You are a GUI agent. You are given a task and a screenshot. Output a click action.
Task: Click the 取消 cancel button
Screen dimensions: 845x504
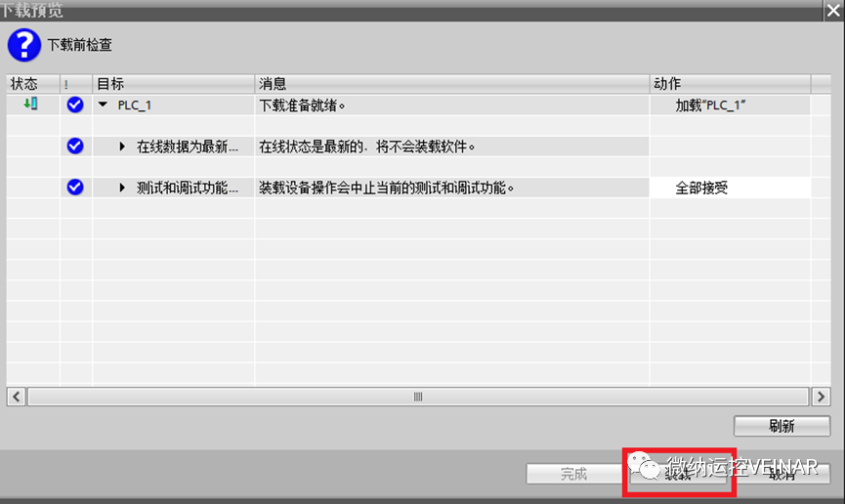pos(784,474)
